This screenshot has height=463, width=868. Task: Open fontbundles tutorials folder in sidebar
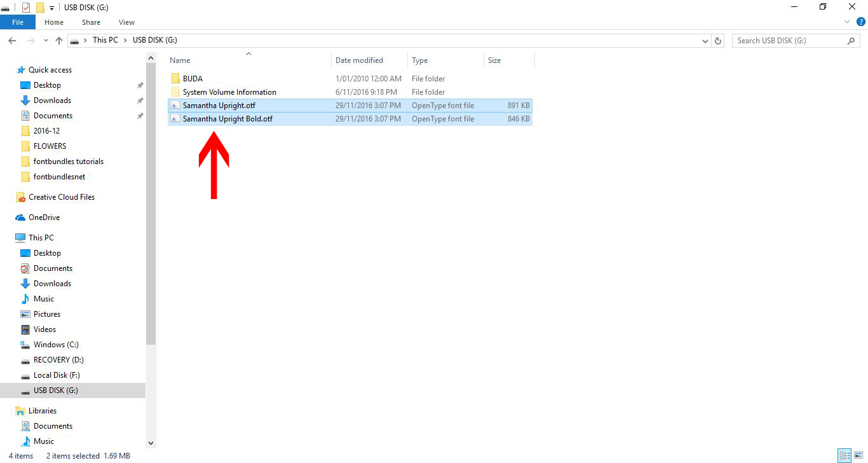(x=69, y=162)
